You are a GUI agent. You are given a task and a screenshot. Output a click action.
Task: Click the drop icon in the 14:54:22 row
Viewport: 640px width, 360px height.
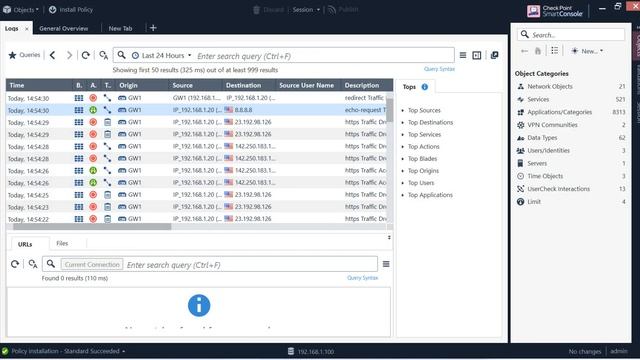click(x=93, y=219)
